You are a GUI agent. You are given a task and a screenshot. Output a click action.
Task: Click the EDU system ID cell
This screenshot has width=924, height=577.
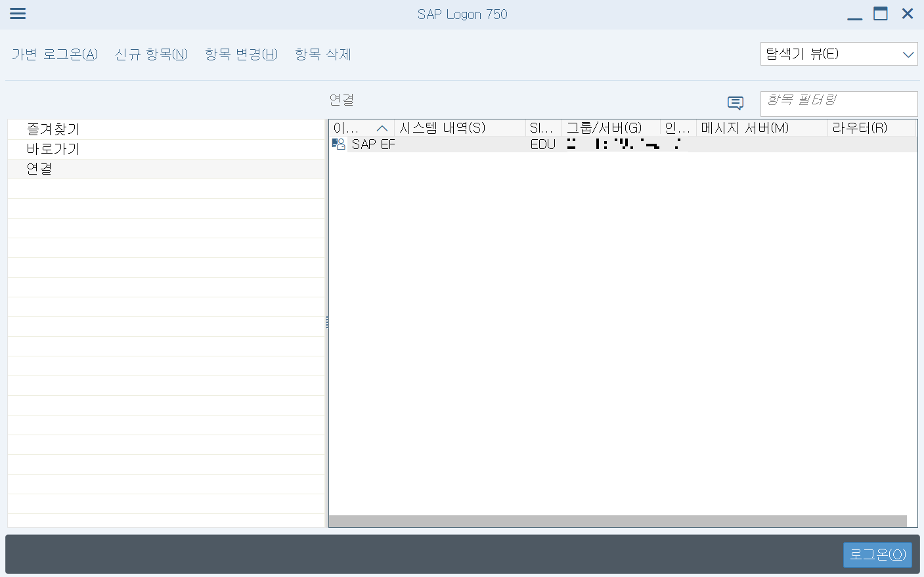tap(543, 144)
